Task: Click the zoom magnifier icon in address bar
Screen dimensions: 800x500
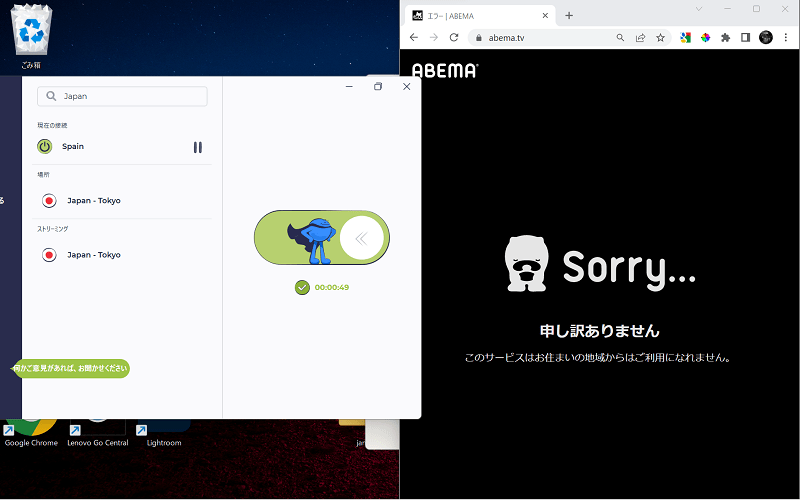Action: click(x=620, y=37)
